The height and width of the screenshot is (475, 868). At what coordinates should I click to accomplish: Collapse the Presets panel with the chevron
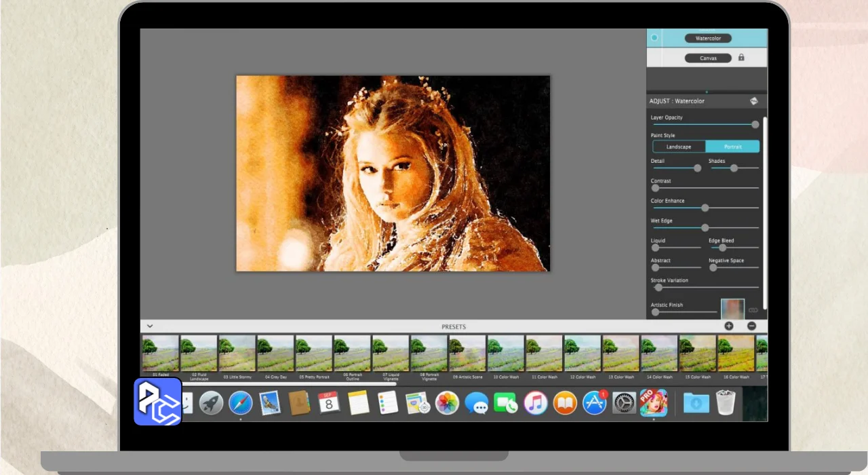coord(150,326)
